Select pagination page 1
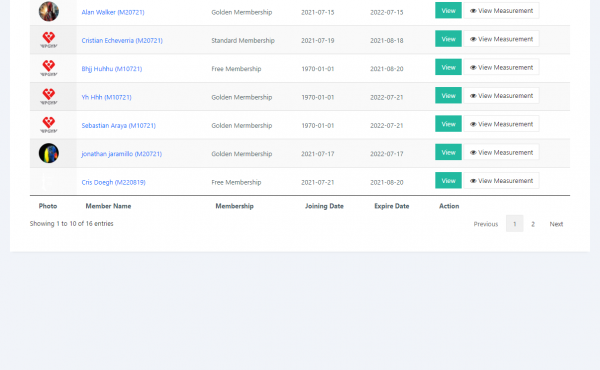Viewport: 600px width, 370px height. point(514,224)
